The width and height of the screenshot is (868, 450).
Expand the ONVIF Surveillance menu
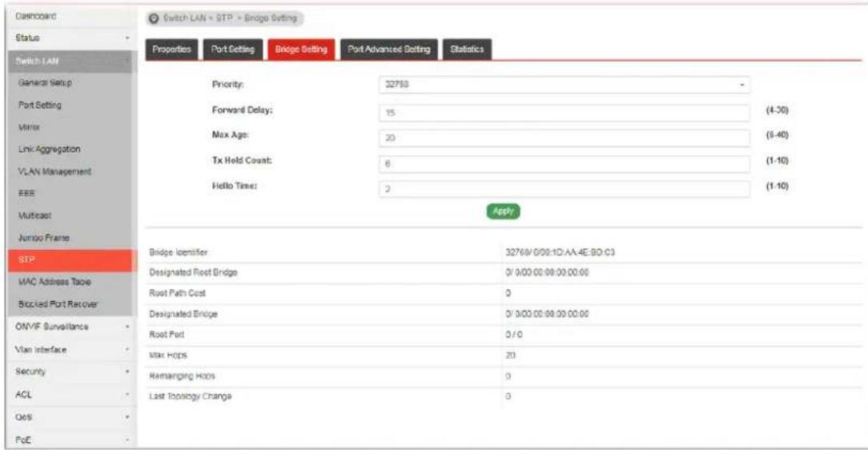click(70, 327)
